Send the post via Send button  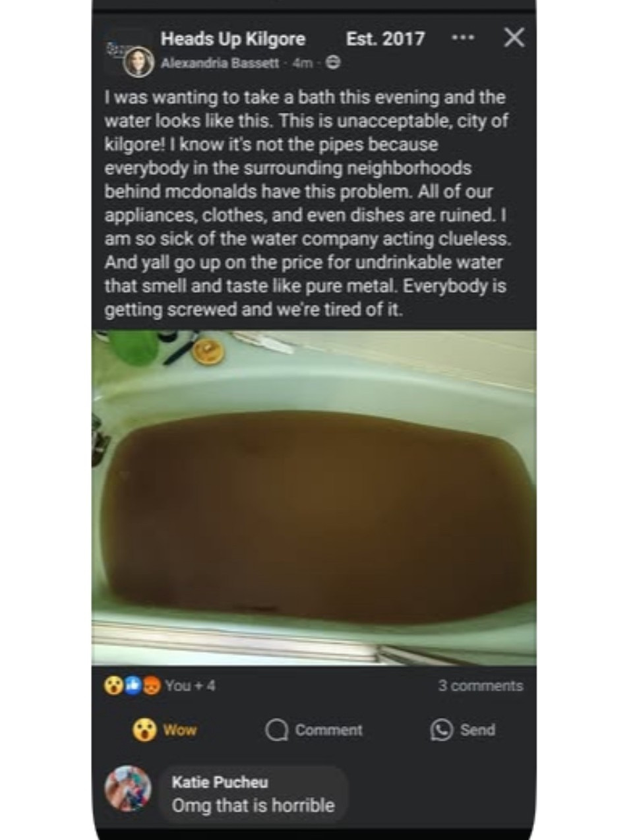click(463, 730)
